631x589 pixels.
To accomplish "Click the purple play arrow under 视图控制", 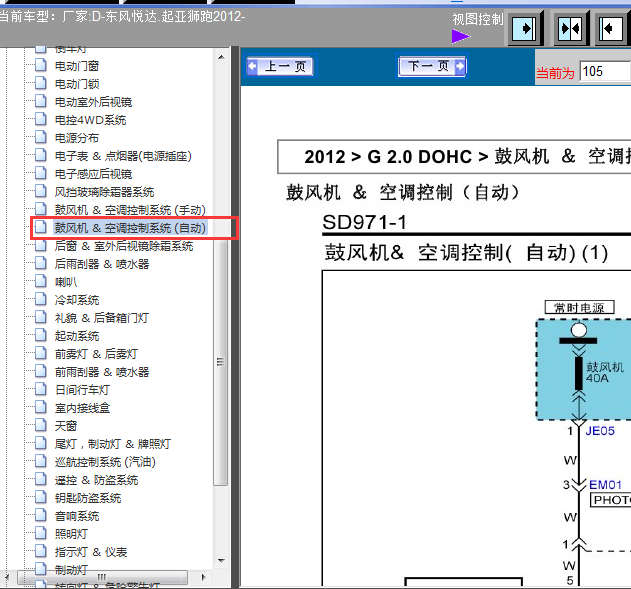I will coord(461,36).
